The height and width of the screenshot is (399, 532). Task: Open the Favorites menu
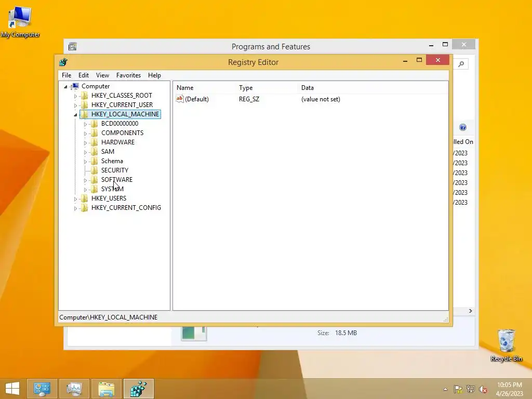click(128, 75)
